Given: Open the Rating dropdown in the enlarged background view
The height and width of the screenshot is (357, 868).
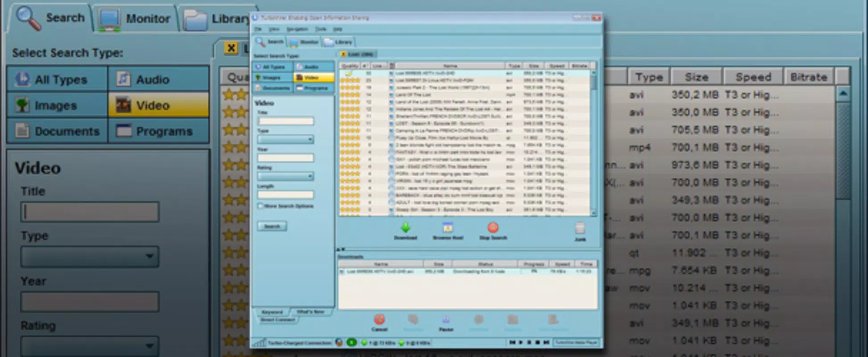Looking at the screenshot, I should [x=90, y=346].
